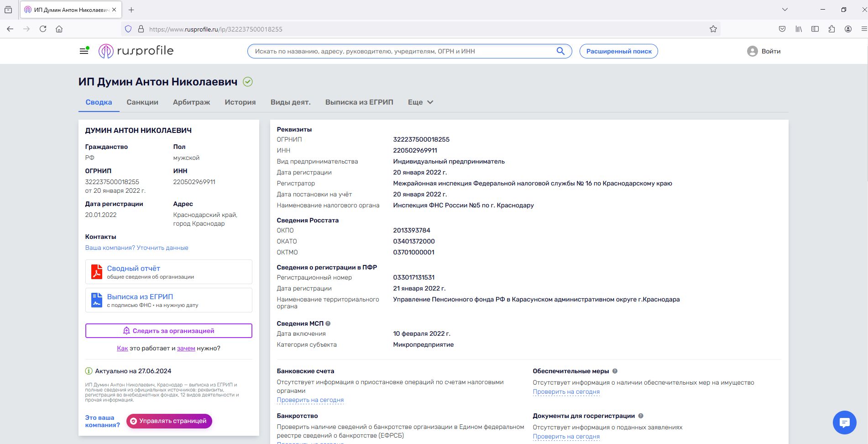Click the help icon next to Документы для госрегистрации
This screenshot has width=868, height=444.
pyautogui.click(x=641, y=416)
